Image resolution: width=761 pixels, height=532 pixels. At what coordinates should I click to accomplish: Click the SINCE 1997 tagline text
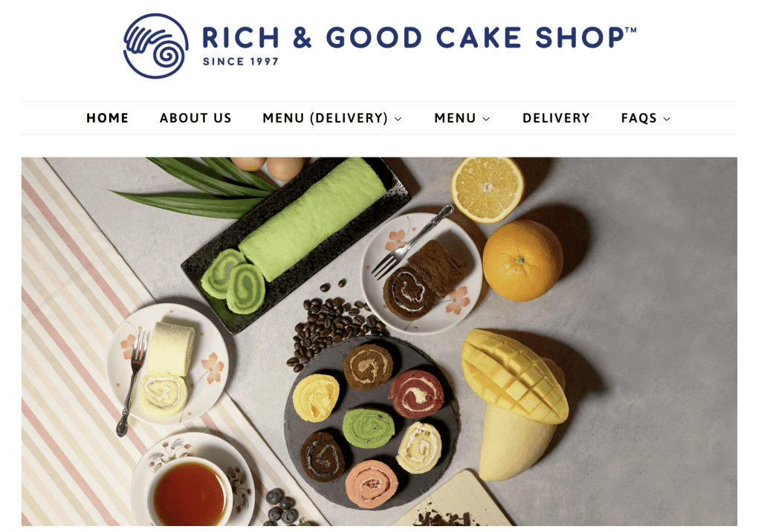(241, 62)
